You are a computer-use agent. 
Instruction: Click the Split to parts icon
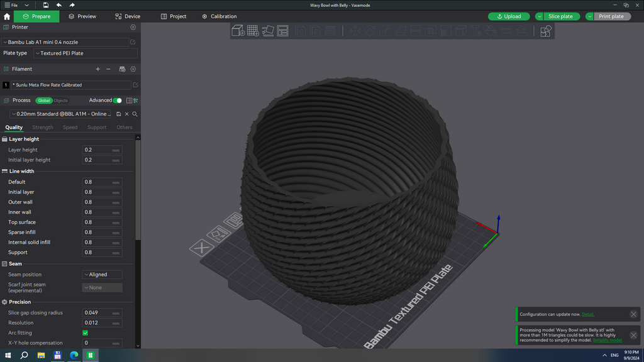[315, 31]
